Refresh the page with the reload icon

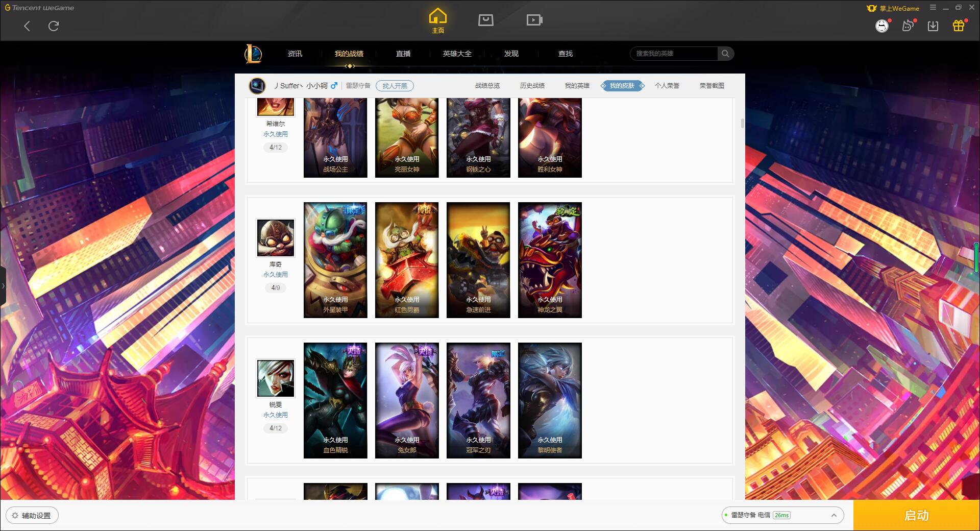click(54, 26)
